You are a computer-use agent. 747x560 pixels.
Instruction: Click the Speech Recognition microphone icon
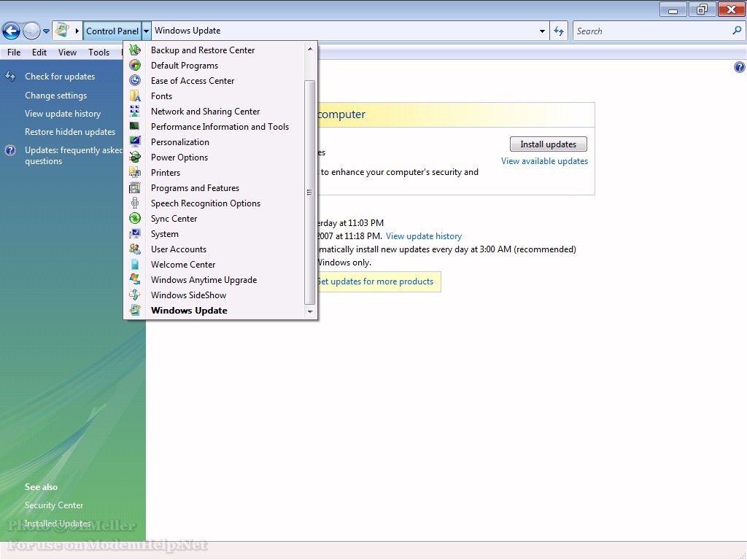pos(135,203)
